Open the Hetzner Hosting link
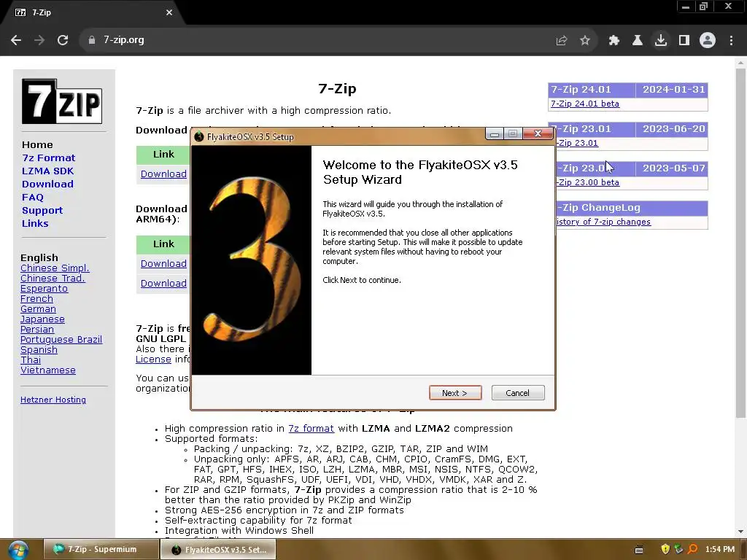 (x=53, y=400)
